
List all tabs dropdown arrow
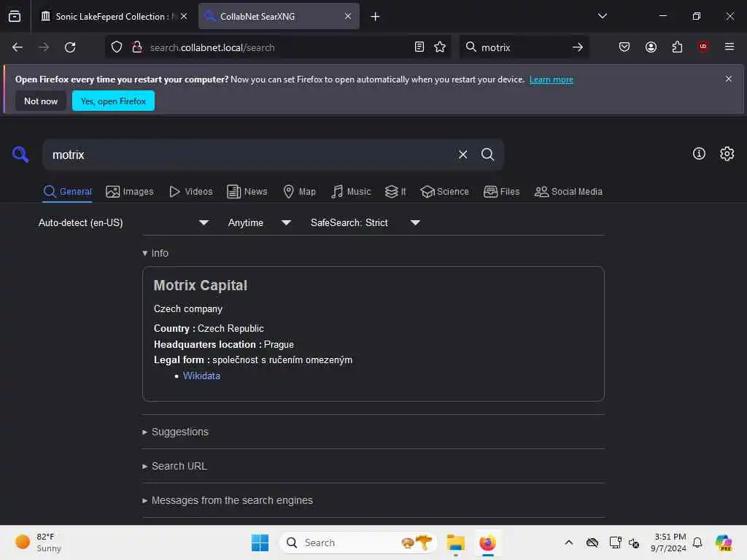tap(602, 16)
